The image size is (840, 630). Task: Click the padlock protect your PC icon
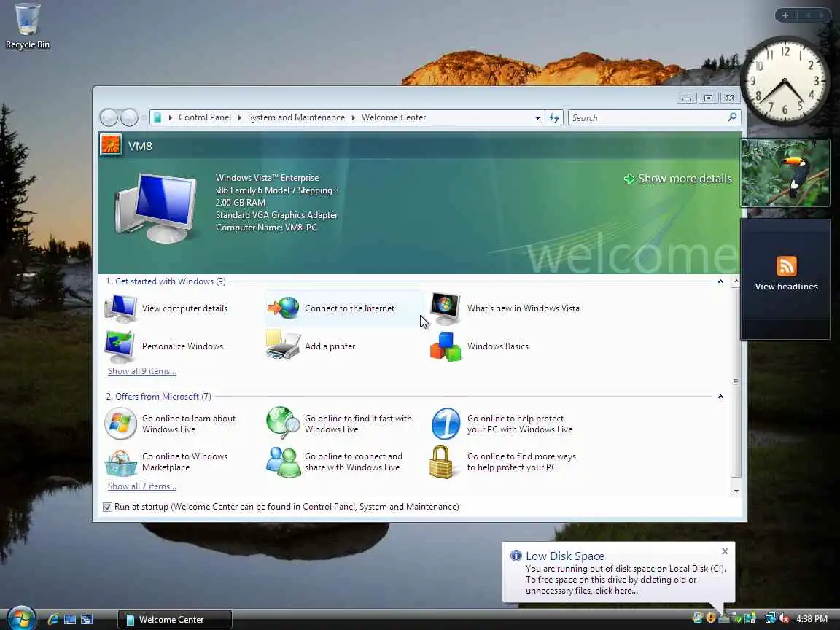pos(441,462)
